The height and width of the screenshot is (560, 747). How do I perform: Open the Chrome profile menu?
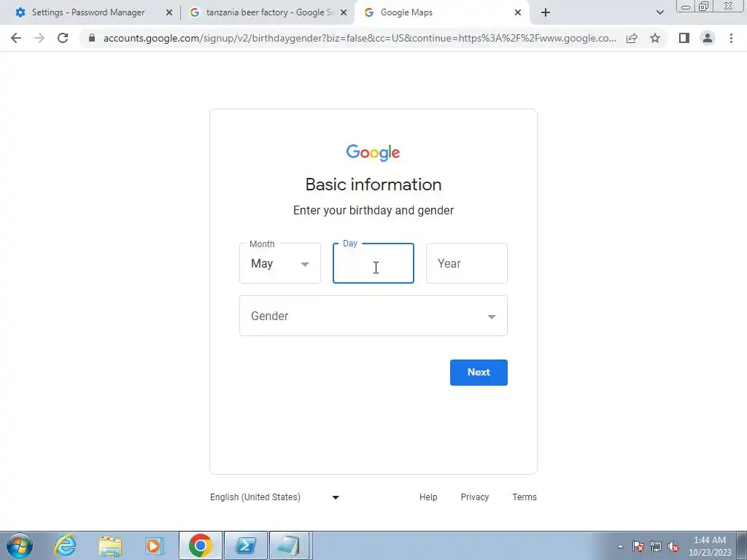click(x=708, y=38)
